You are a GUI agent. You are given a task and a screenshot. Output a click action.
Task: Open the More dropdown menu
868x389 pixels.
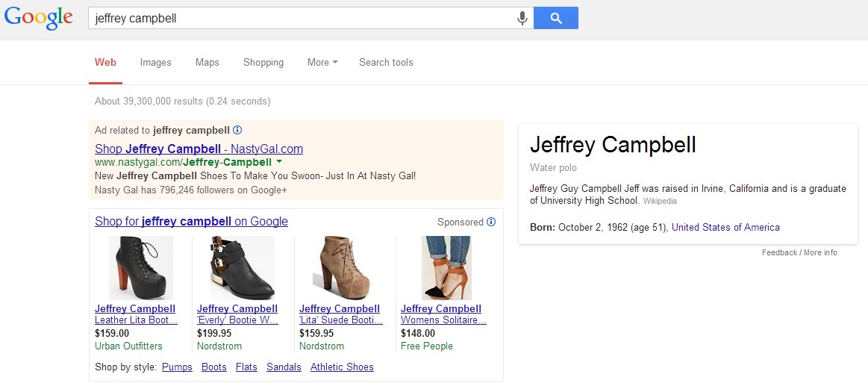(x=322, y=63)
